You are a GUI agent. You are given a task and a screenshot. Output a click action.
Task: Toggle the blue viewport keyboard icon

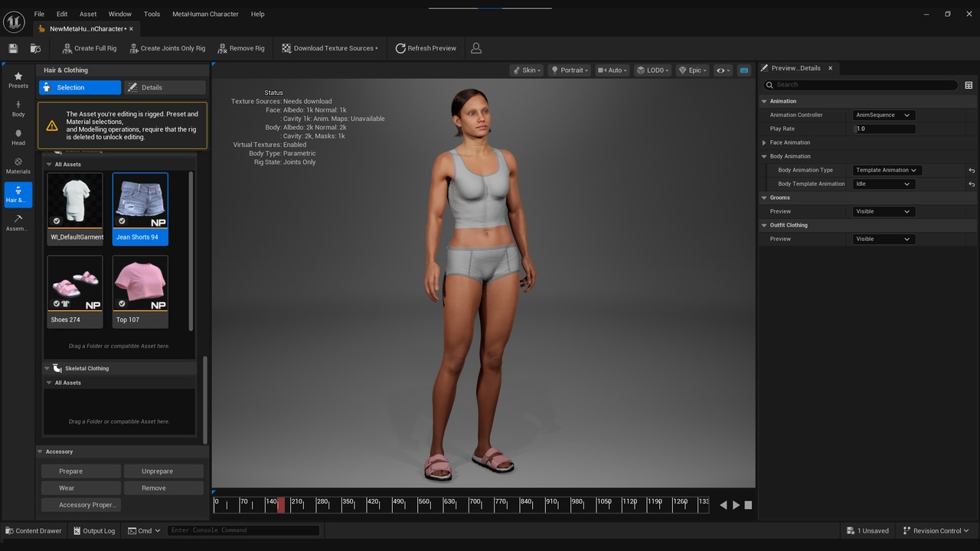[x=744, y=70]
